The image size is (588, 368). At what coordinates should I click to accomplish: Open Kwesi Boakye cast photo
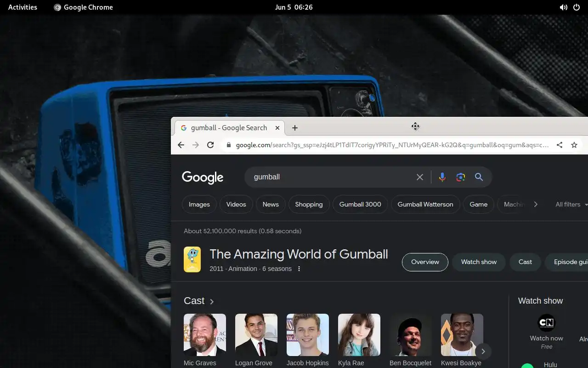(462, 335)
